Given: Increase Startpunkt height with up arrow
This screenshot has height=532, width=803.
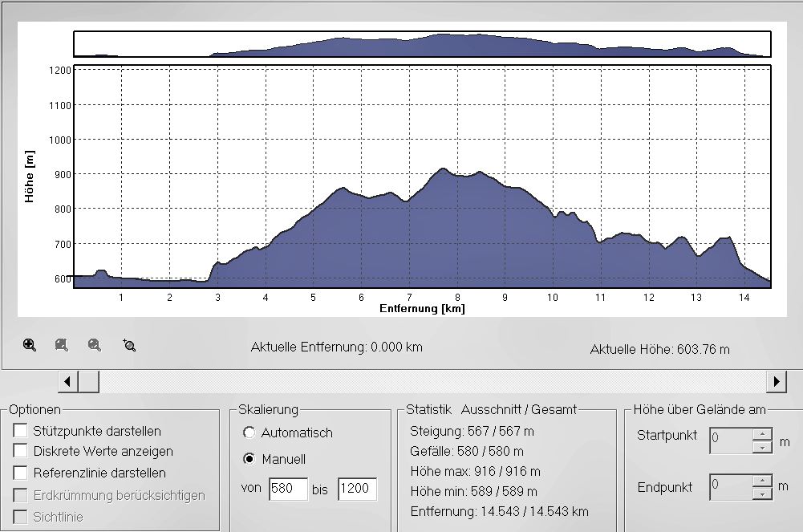Looking at the screenshot, I should click(x=762, y=434).
